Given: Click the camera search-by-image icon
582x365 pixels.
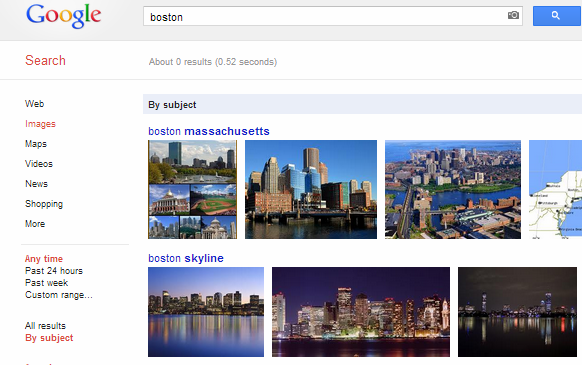Looking at the screenshot, I should (513, 15).
